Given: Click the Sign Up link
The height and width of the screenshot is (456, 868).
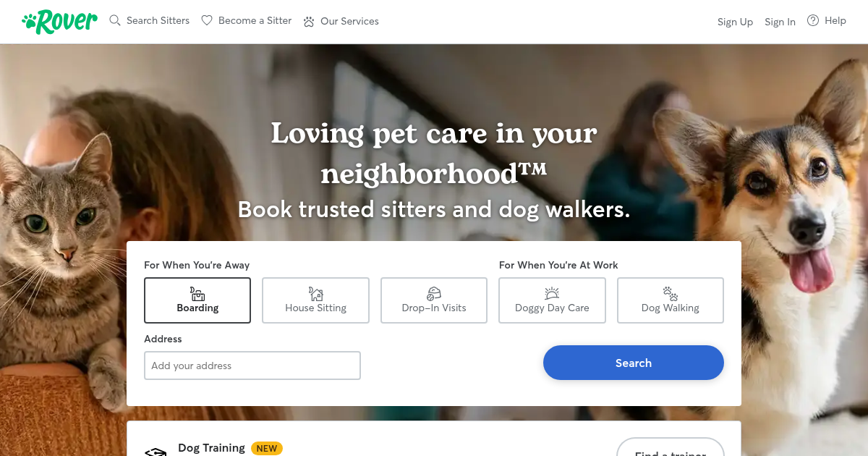Looking at the screenshot, I should [735, 22].
